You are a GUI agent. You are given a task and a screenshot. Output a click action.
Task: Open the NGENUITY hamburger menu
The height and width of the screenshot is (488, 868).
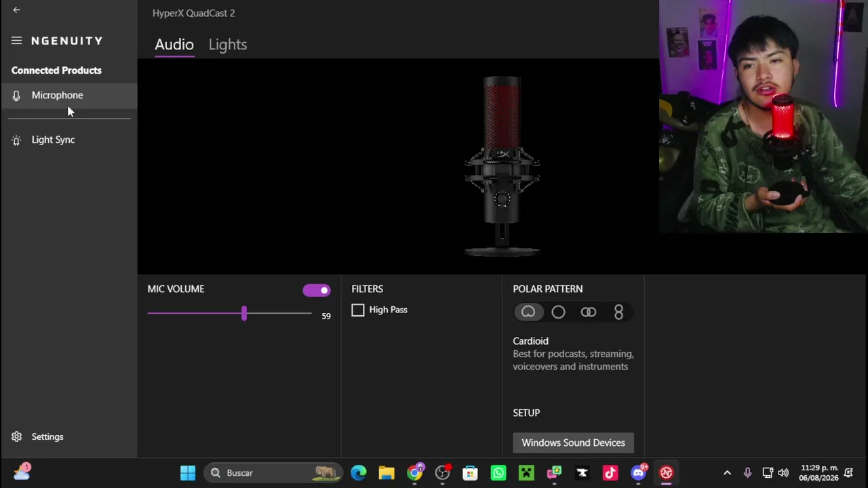(x=16, y=41)
